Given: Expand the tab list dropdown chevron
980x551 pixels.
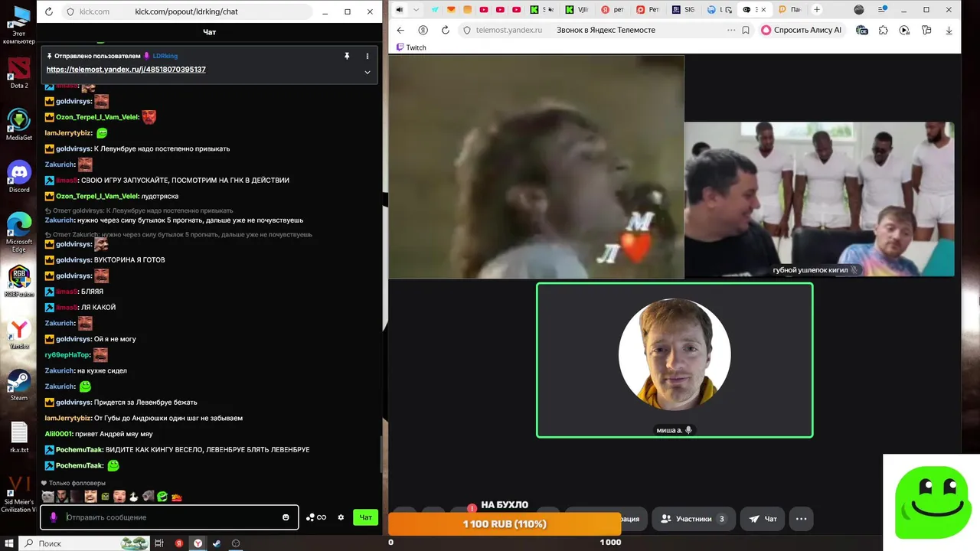Looking at the screenshot, I should [x=416, y=10].
